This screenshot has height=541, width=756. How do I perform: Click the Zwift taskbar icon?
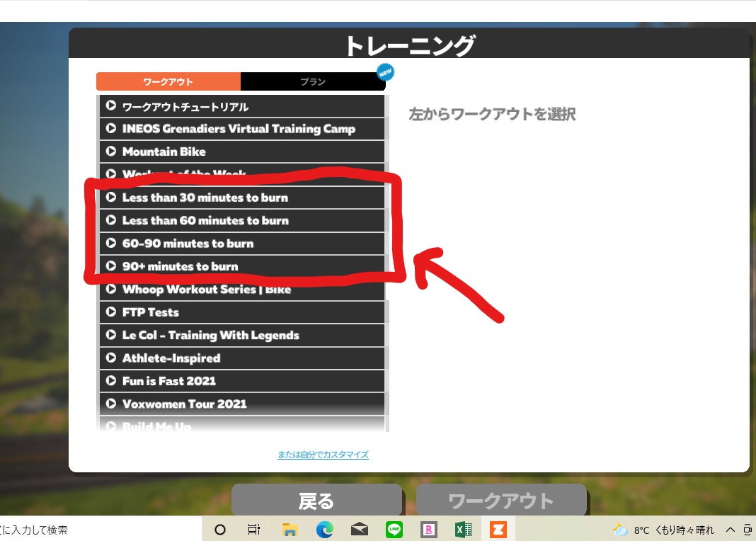(x=498, y=530)
